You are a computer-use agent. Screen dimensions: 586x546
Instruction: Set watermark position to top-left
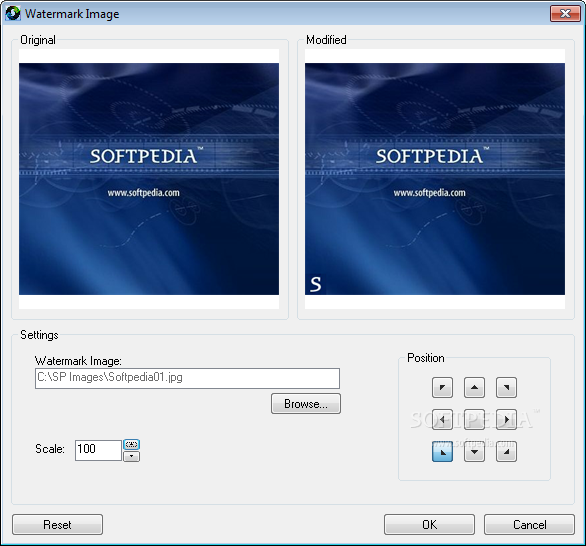click(442, 388)
